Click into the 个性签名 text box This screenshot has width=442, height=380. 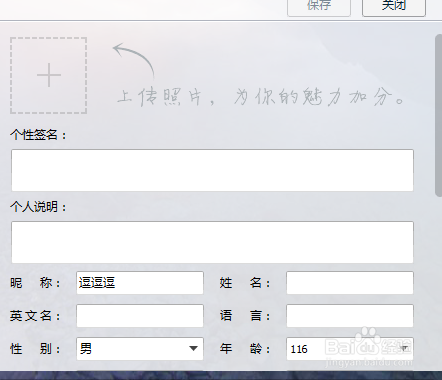pos(213,170)
